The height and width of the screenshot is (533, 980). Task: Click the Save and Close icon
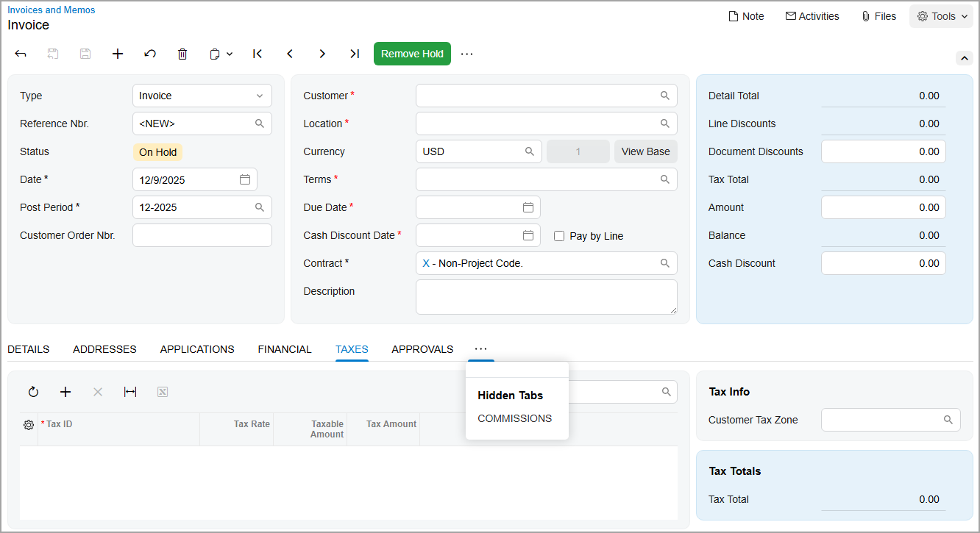(53, 54)
